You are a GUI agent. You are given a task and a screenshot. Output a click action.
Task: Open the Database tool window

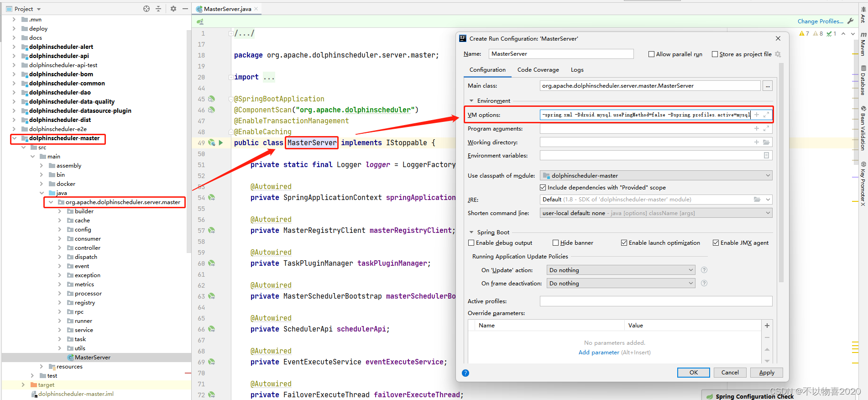(x=863, y=80)
